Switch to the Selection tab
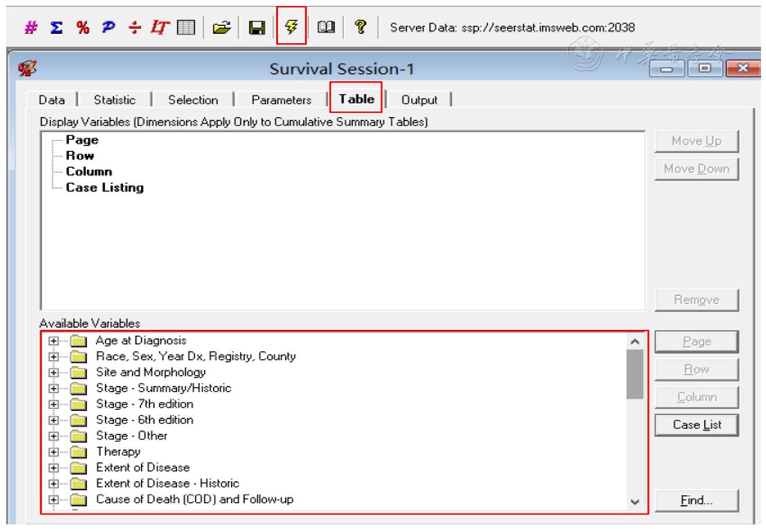The height and width of the screenshot is (532, 766). click(193, 100)
